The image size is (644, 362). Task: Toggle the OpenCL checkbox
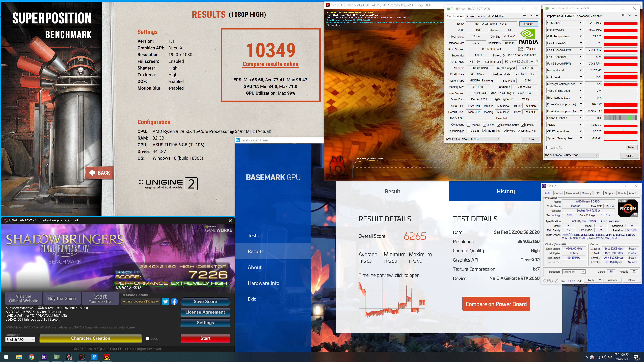(x=468, y=125)
